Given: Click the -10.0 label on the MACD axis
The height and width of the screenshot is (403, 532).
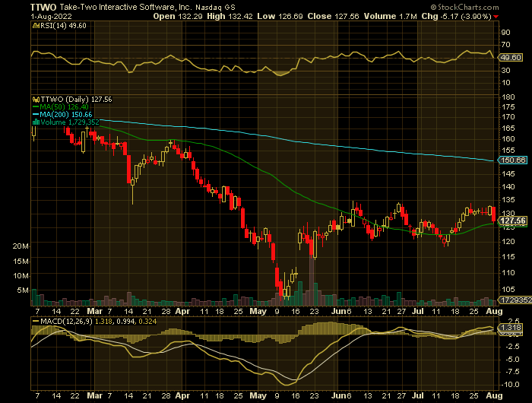Looking at the screenshot, I should [x=510, y=385].
